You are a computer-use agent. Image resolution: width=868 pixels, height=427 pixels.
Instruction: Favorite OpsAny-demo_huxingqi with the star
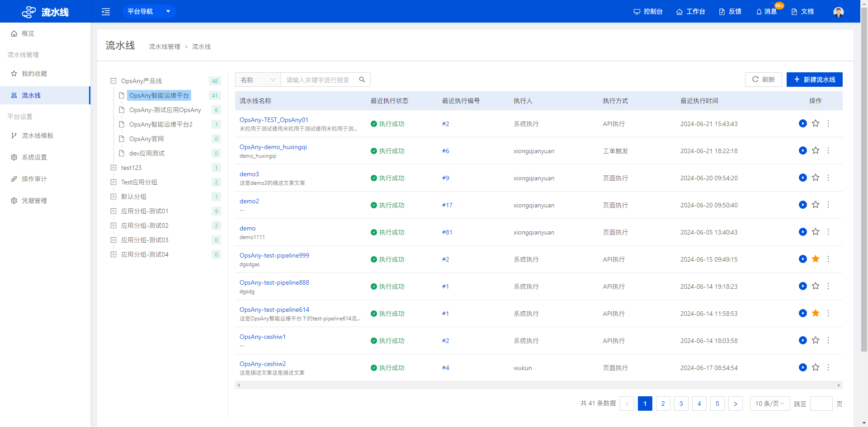(816, 150)
